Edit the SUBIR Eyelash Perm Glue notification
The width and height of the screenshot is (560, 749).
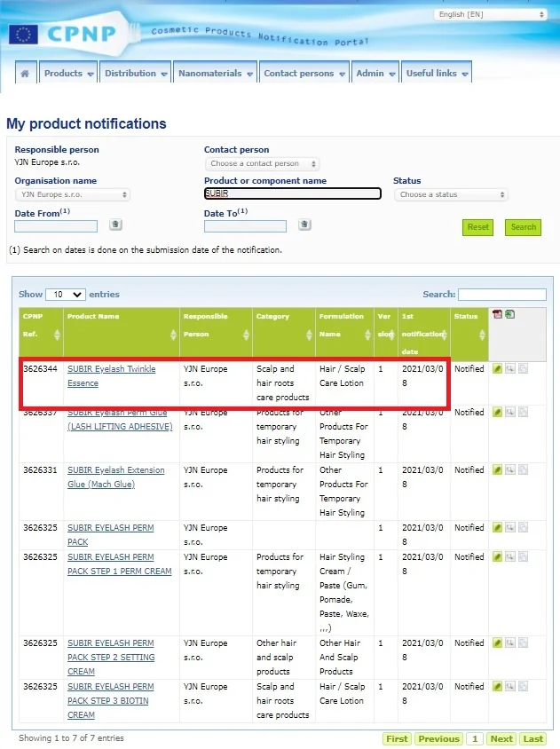(x=497, y=413)
